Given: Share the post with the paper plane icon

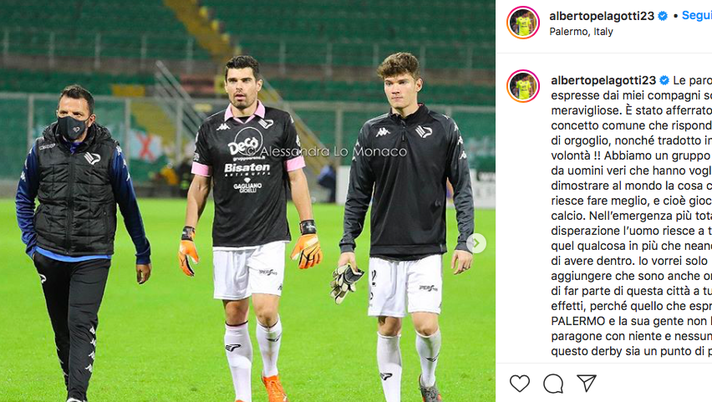Looking at the screenshot, I should pos(587,383).
